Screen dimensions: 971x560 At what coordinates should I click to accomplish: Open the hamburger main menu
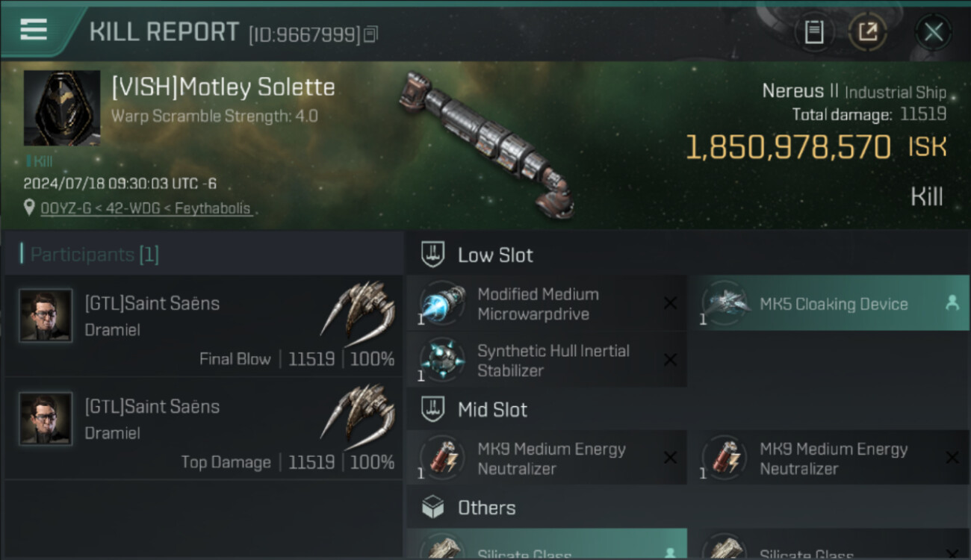[x=34, y=30]
